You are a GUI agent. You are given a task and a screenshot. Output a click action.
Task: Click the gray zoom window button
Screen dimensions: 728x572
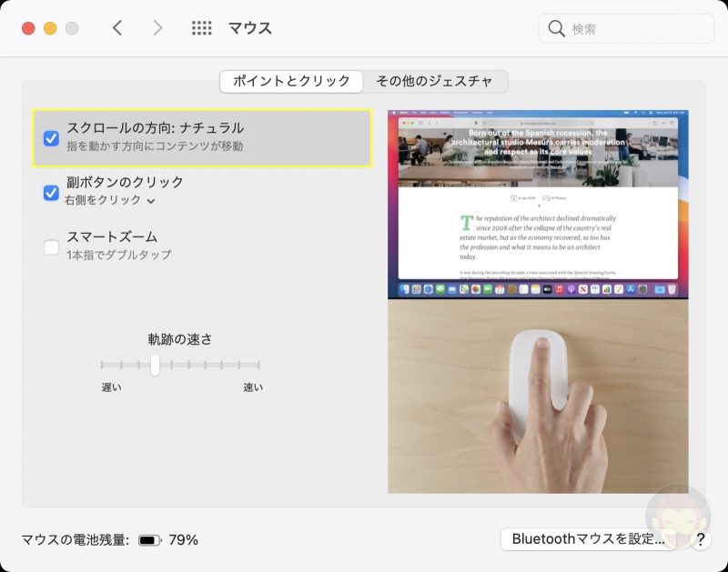coord(72,28)
